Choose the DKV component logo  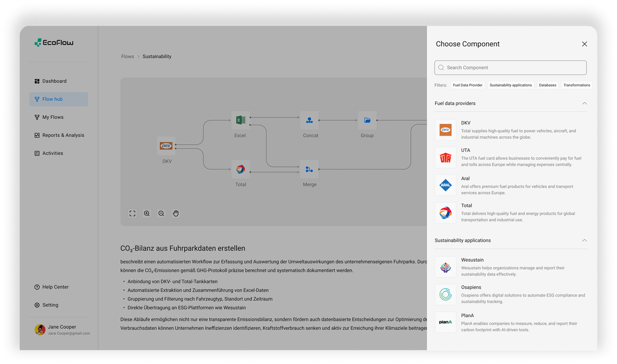[x=445, y=130]
